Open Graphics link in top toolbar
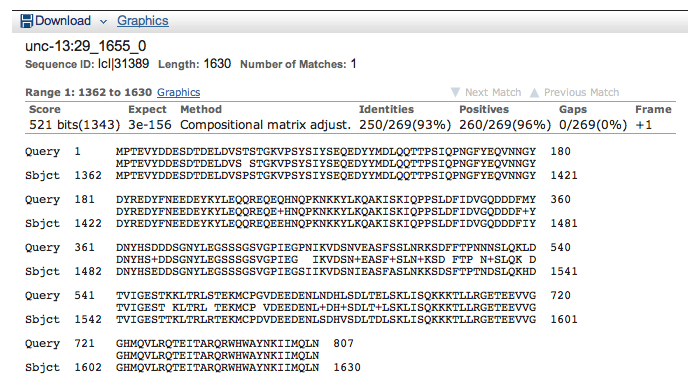The height and width of the screenshot is (390, 688). [x=143, y=21]
